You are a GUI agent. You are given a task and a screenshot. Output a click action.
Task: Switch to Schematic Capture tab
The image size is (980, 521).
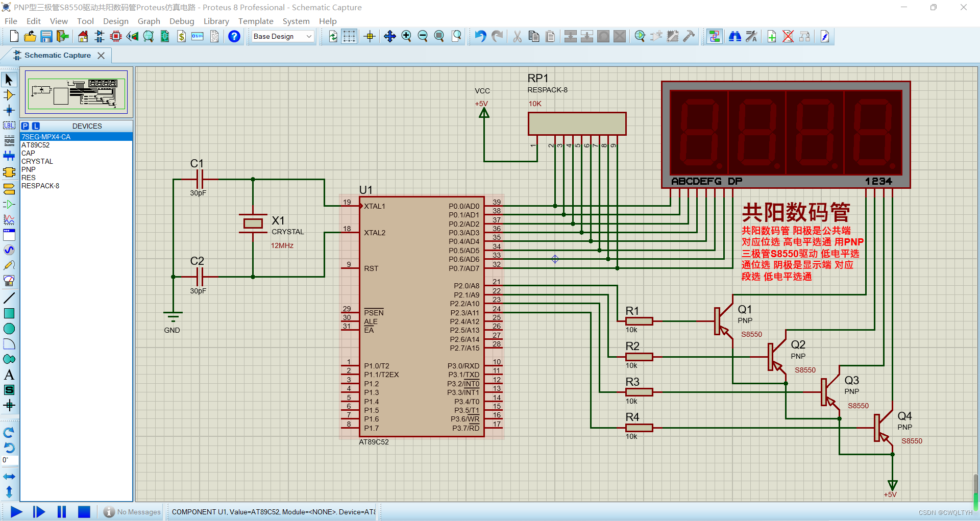click(57, 55)
